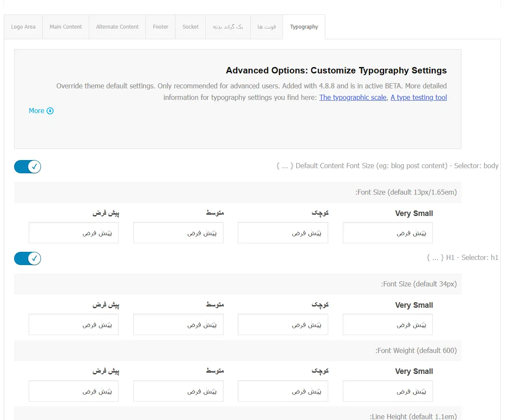Viewport: 505px width, 420px height.
Task: Open H1 Font Size کوچک dropdown
Action: [x=283, y=324]
